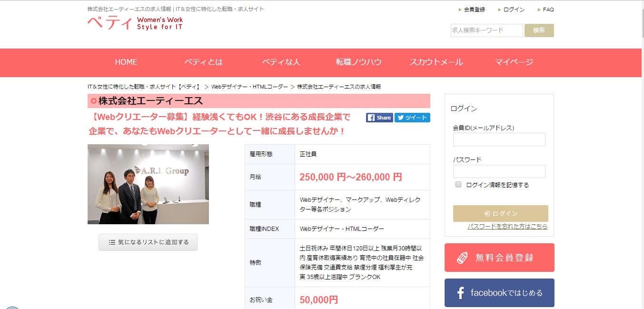Go to the 転職ノウハウ menu section
644x309 pixels.
(359, 62)
